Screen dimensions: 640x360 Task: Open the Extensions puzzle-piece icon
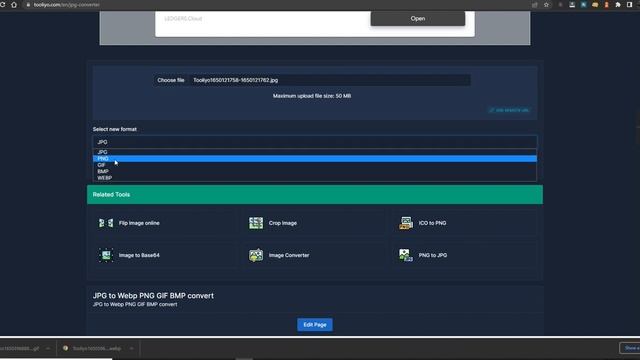[618, 5]
